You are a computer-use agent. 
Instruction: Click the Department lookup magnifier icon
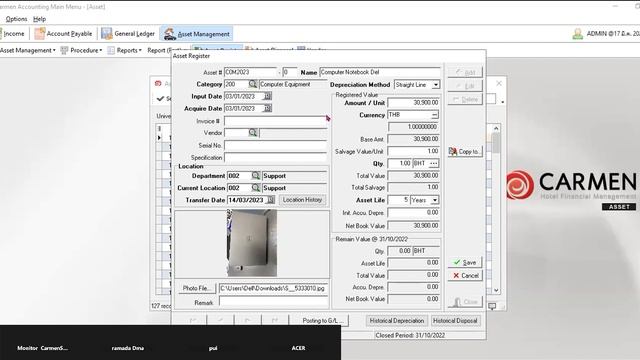click(256, 176)
